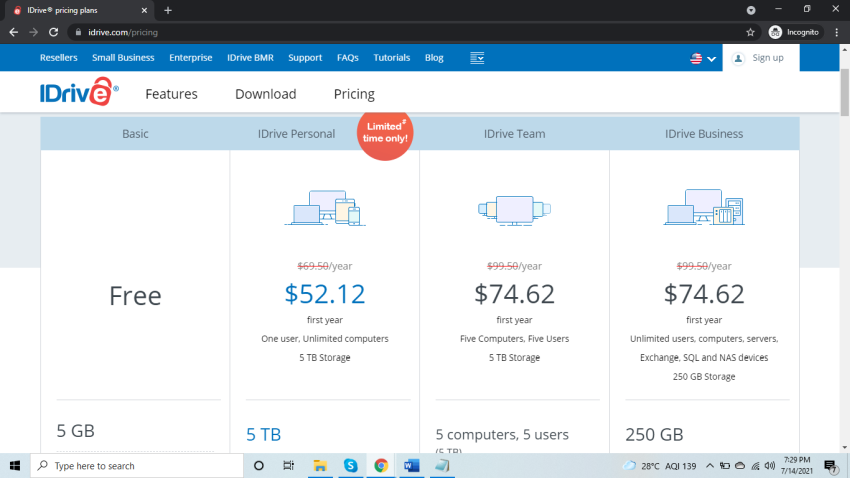
Task: Open the more links menu icon
Action: pyautogui.click(x=477, y=58)
